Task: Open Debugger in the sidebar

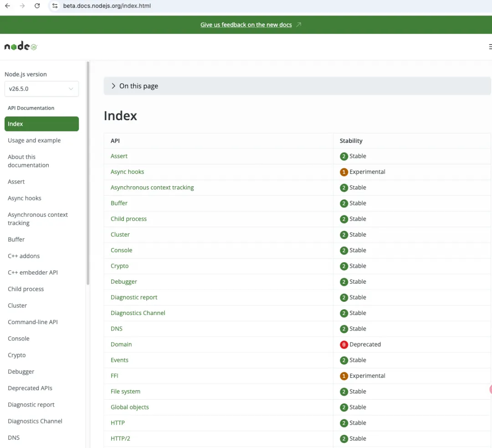Action: (x=20, y=372)
